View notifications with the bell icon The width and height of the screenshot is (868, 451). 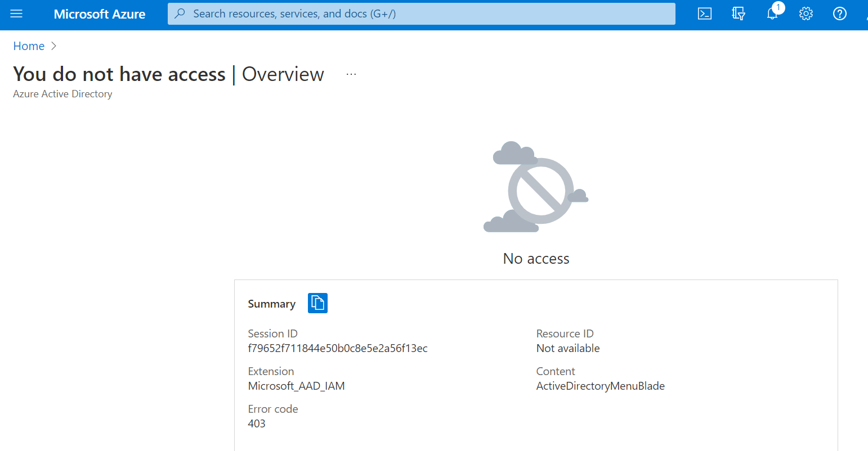tap(772, 13)
